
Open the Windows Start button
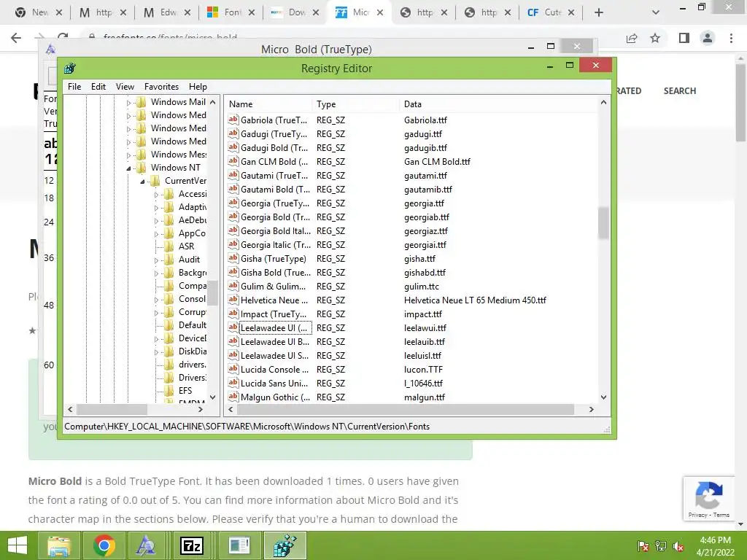coord(18,545)
